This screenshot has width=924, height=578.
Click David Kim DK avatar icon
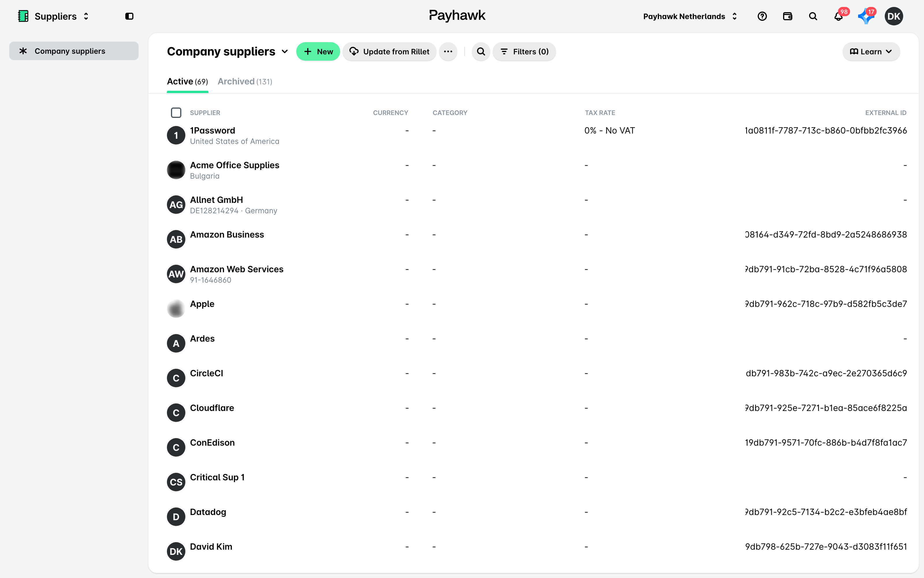176,551
